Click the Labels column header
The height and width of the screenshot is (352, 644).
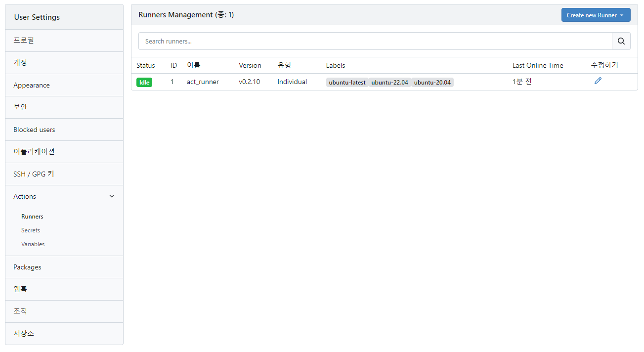tap(336, 65)
